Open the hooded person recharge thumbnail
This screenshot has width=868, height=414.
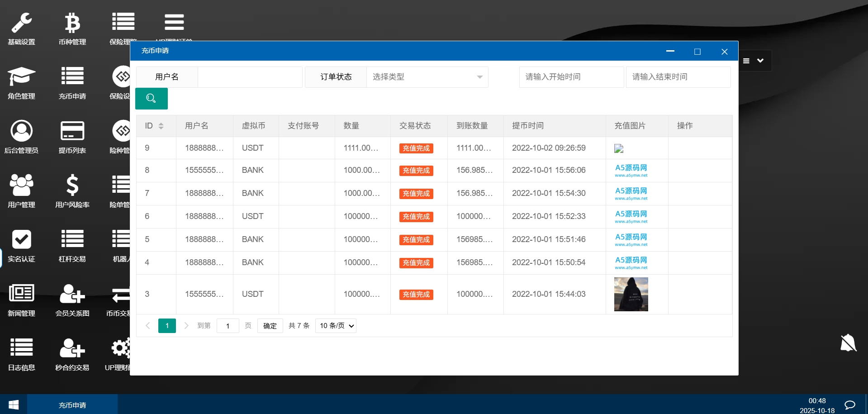[631, 295]
